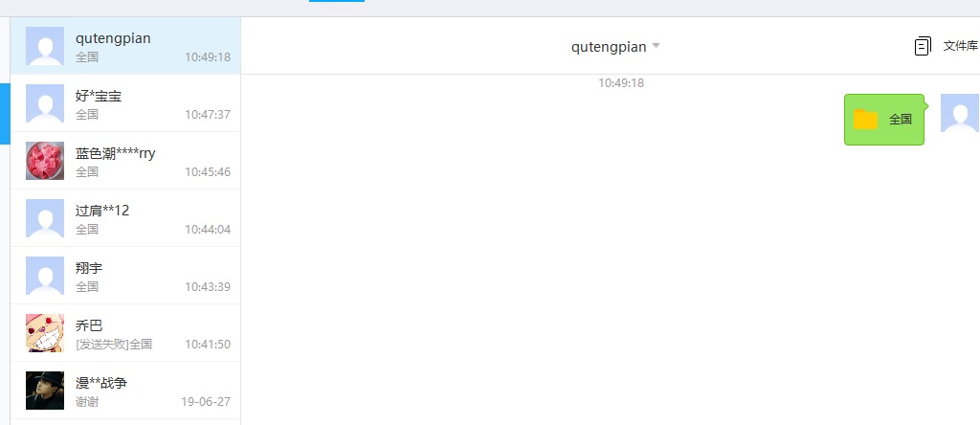Click sender avatar beside the 全国 bubble
The image size is (980, 425).
click(x=959, y=113)
